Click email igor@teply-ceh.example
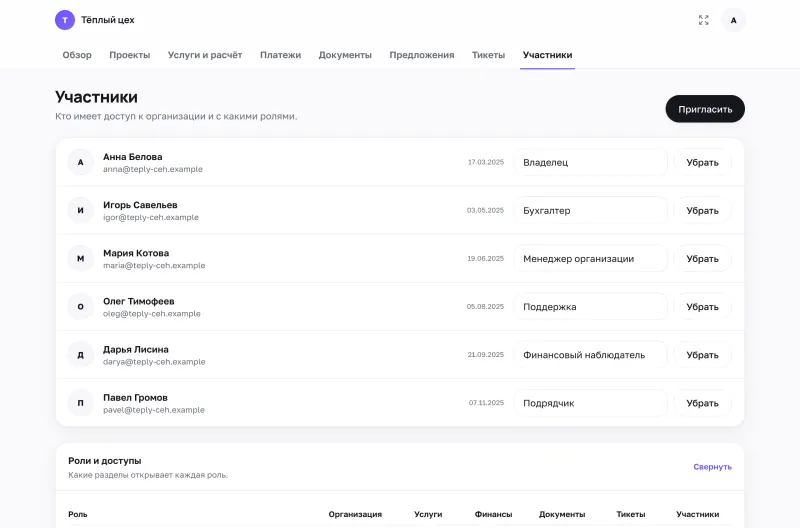800x528 pixels. (x=151, y=217)
